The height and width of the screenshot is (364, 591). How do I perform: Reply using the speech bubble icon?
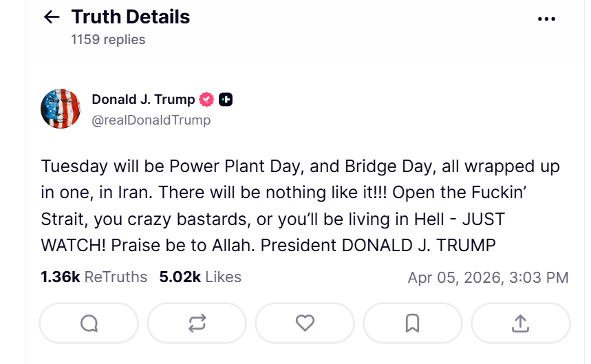[89, 323]
